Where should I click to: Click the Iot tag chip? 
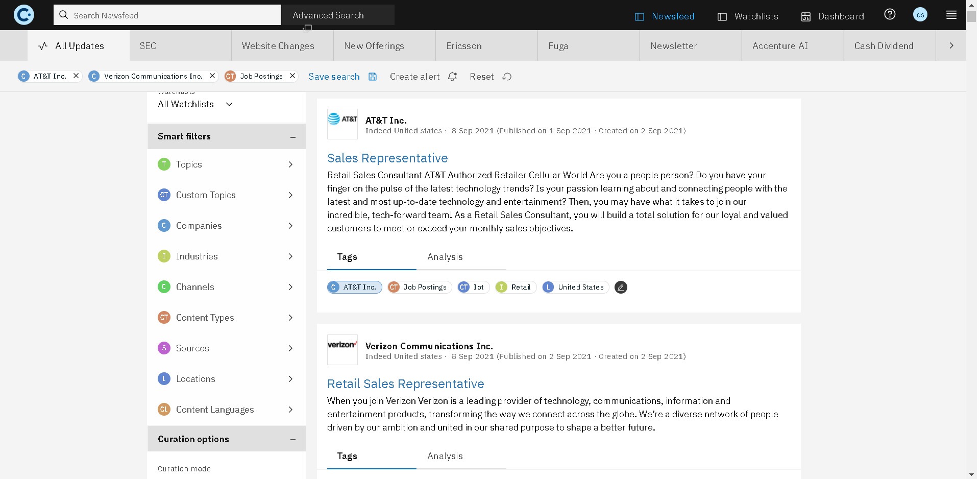point(474,287)
